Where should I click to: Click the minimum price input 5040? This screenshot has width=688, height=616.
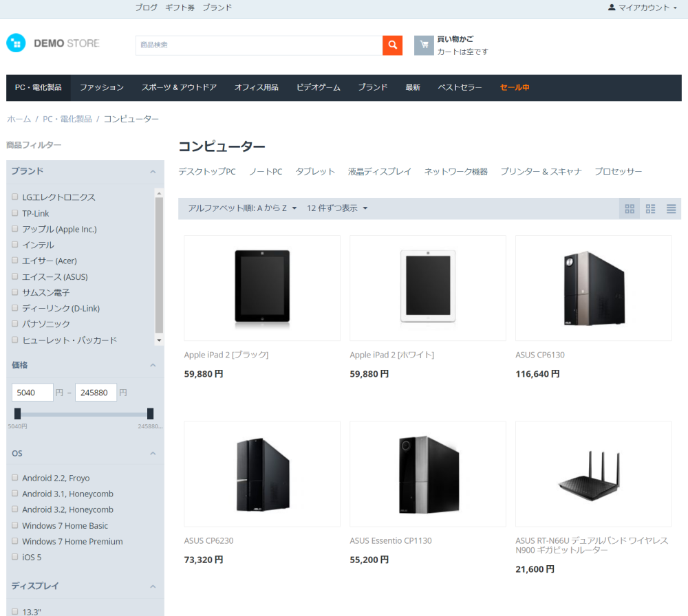(x=32, y=393)
